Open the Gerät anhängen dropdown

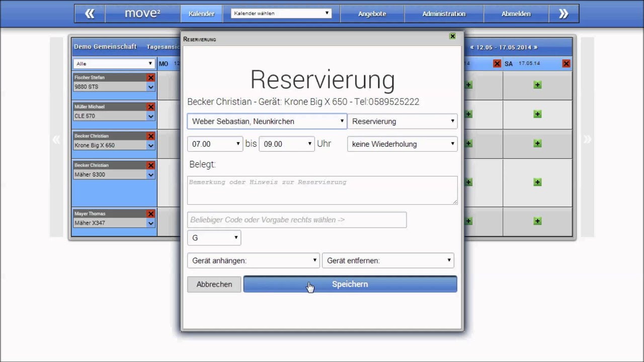pyautogui.click(x=253, y=260)
